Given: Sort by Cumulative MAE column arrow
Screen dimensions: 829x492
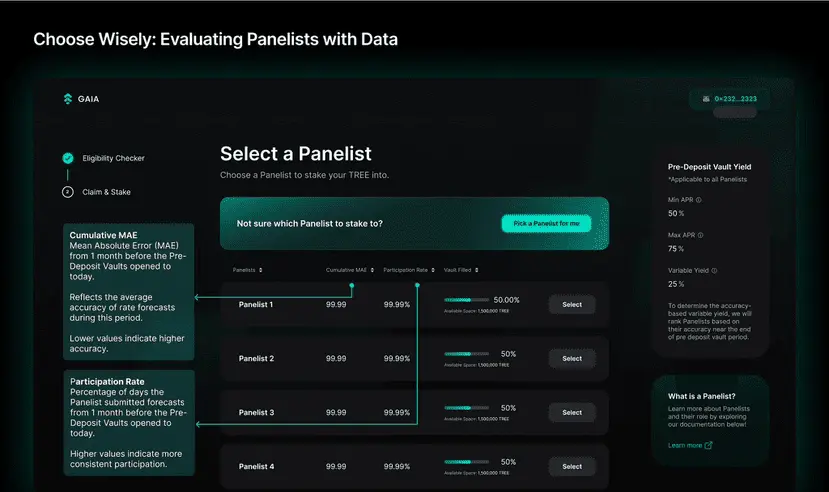Looking at the screenshot, I should tap(372, 270).
